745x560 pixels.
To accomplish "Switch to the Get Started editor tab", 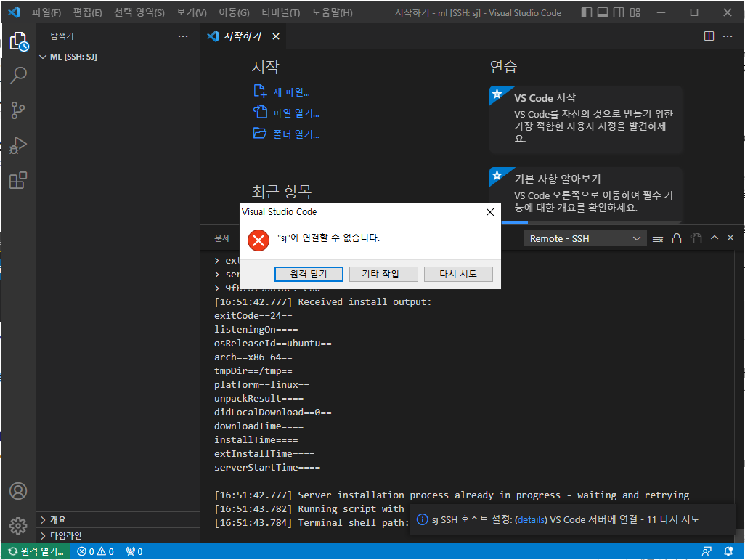I will pyautogui.click(x=243, y=36).
